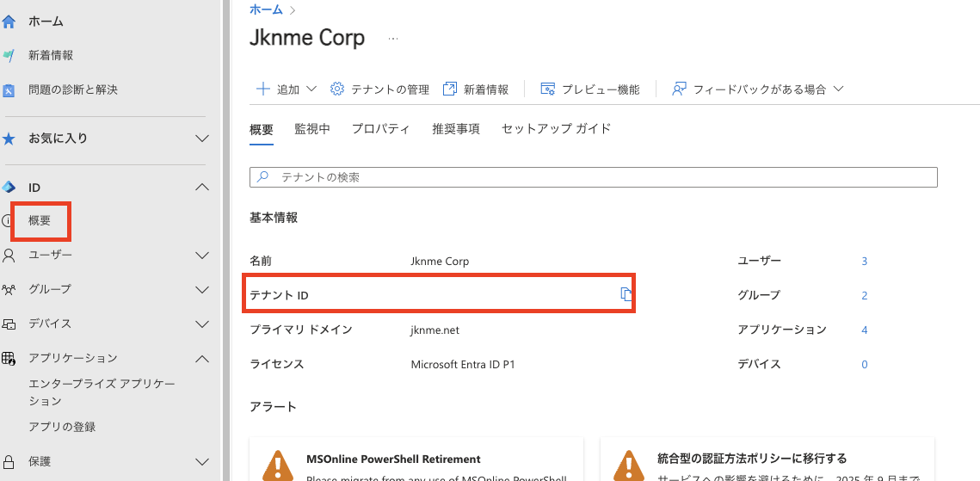
Task: Click the Home icon in sidebar
Action: pos(9,22)
